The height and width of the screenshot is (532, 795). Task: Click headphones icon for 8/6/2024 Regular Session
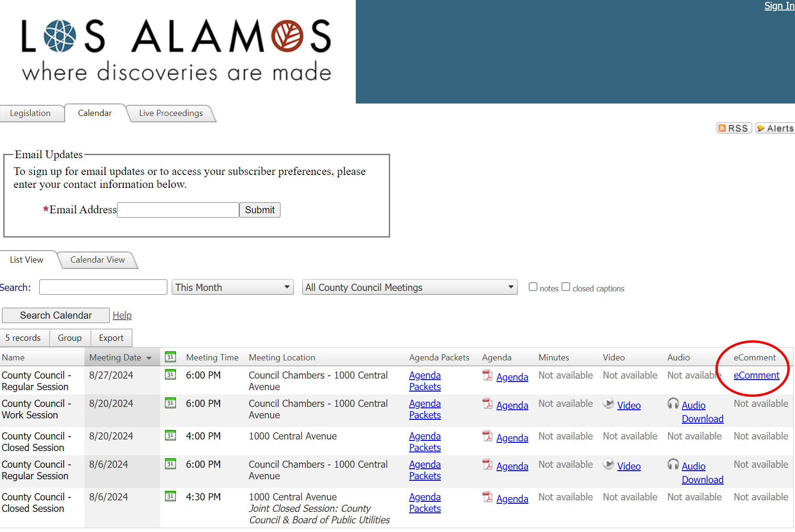point(673,464)
